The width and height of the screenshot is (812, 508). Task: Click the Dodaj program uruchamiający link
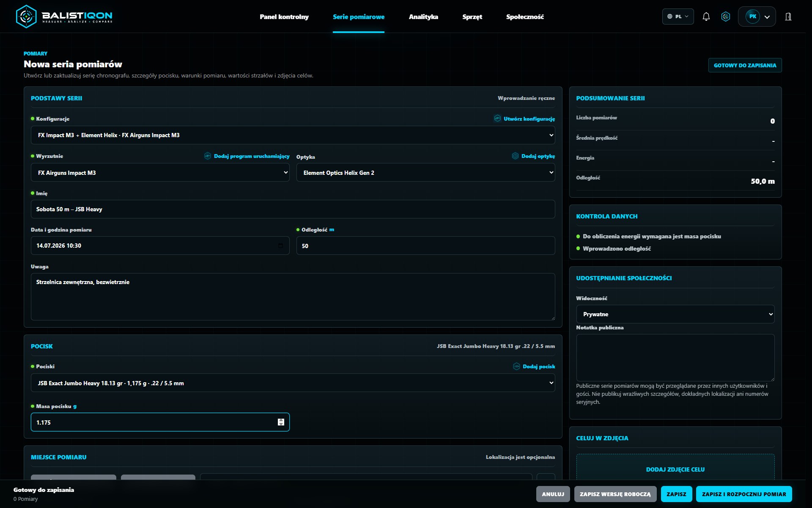click(x=252, y=156)
